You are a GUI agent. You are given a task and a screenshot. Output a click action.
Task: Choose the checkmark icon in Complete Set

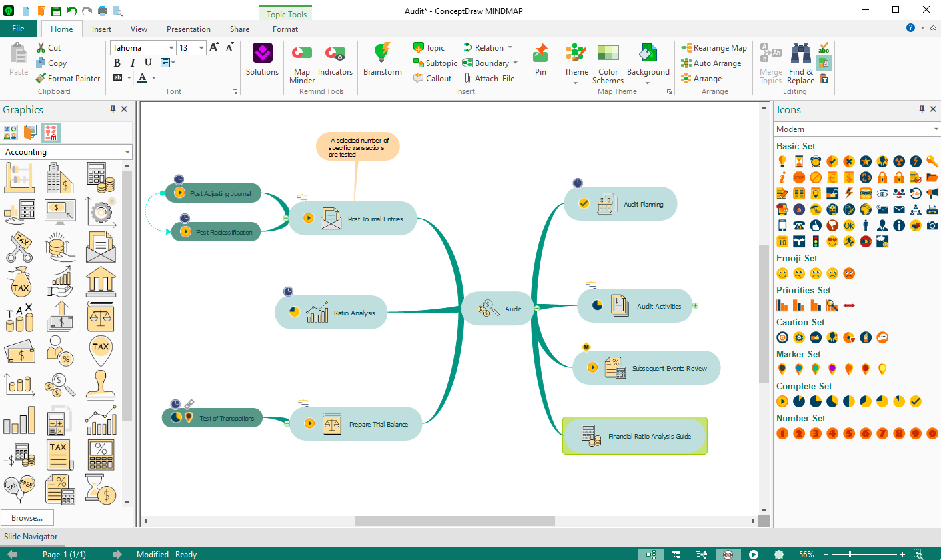tap(916, 401)
